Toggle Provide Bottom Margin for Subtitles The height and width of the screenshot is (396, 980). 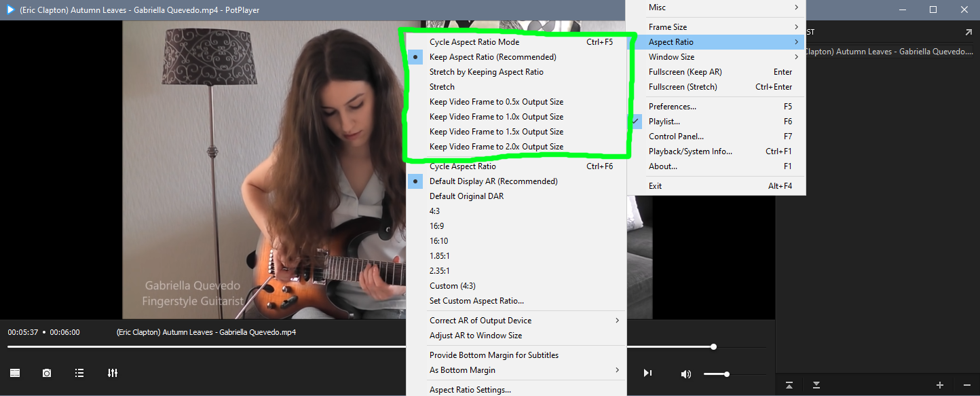pos(516,355)
